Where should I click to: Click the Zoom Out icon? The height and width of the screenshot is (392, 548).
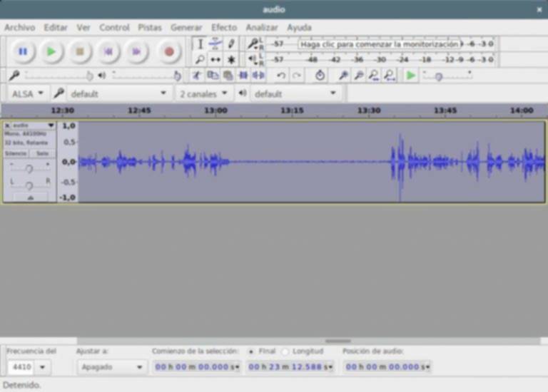point(359,76)
